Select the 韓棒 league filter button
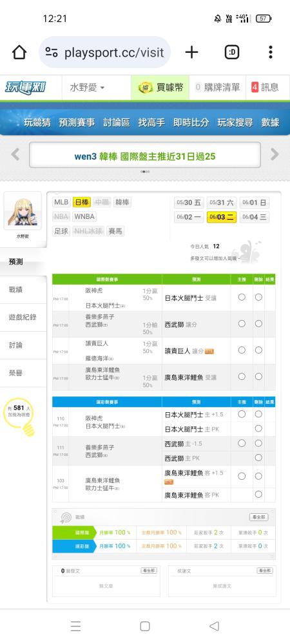Screen dimensions: 290x644 pos(122,202)
